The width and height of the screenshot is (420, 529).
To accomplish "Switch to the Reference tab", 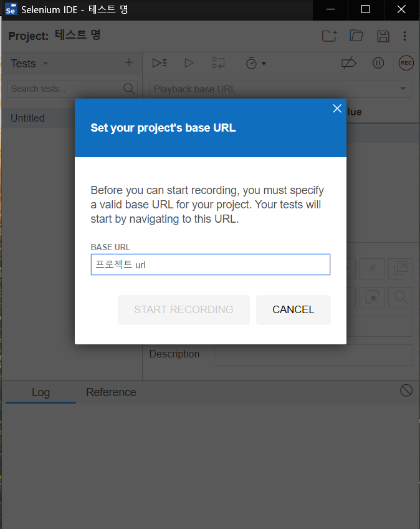I will (x=111, y=392).
